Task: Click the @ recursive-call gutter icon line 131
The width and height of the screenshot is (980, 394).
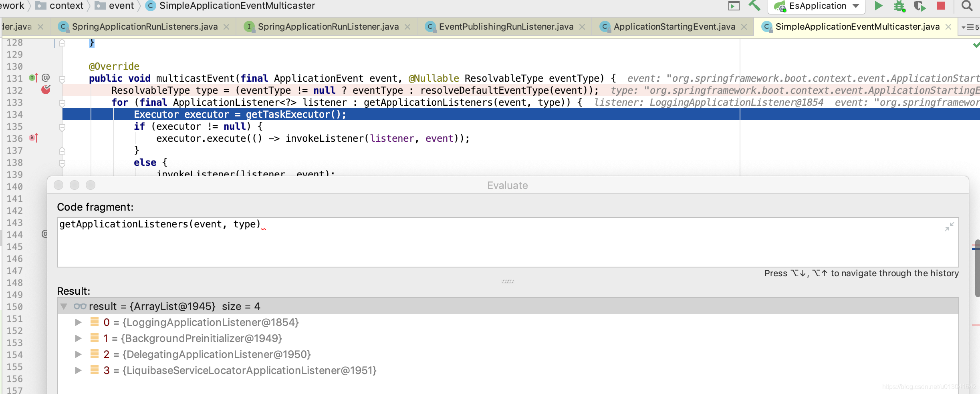Action: pos(46,77)
